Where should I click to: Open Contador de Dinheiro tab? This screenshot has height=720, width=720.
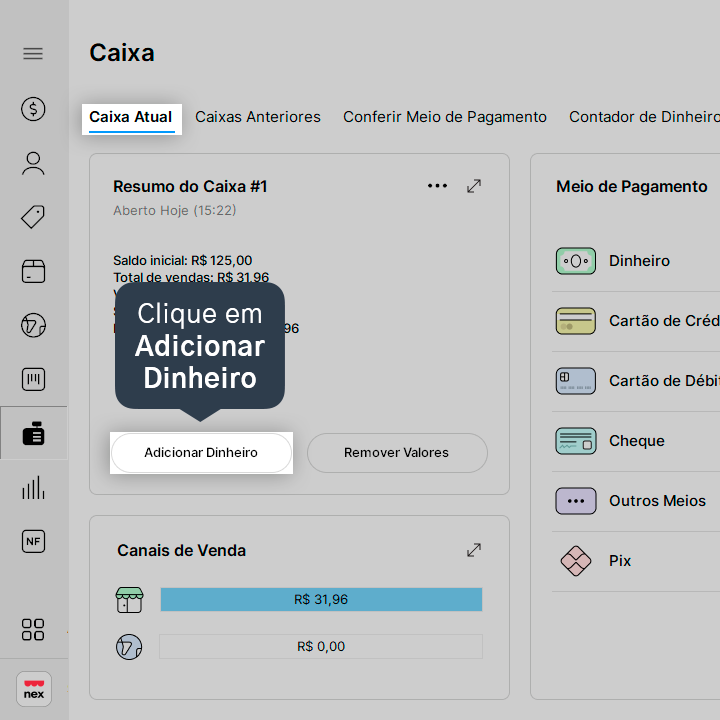644,117
